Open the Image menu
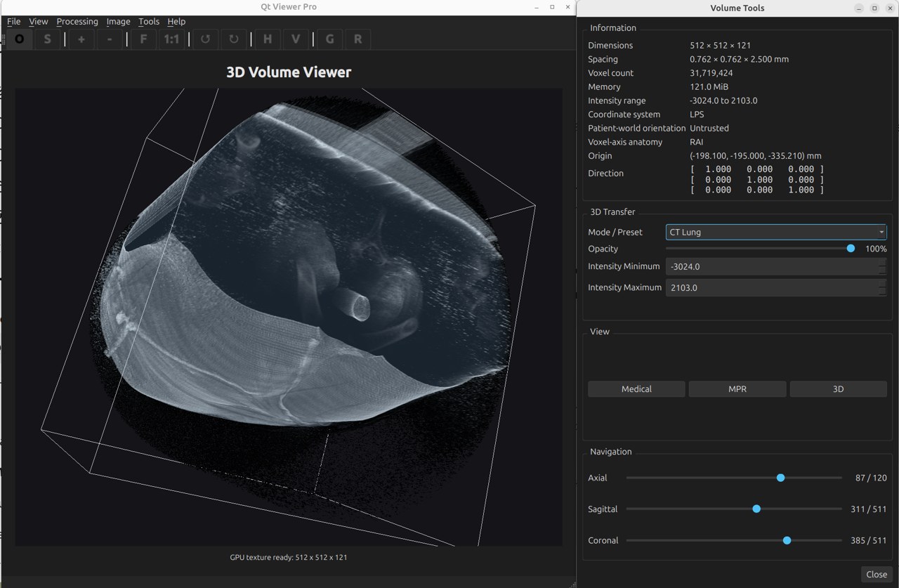The image size is (899, 588). click(x=118, y=22)
